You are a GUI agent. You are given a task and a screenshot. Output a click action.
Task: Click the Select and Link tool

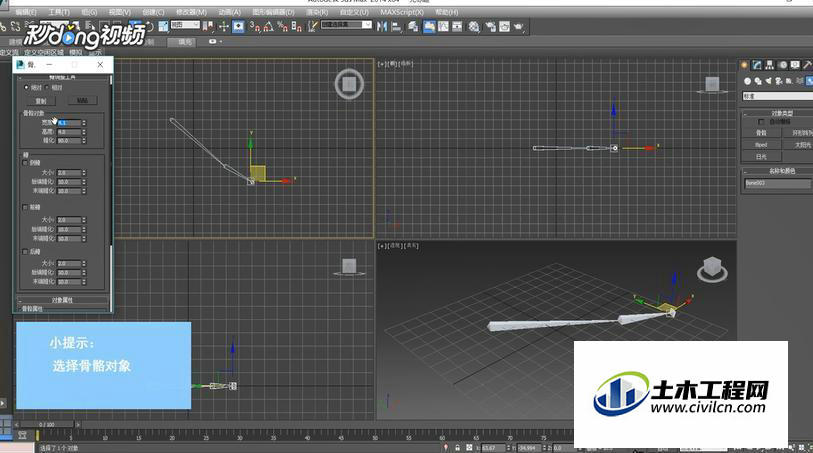pyautogui.click(x=3, y=26)
